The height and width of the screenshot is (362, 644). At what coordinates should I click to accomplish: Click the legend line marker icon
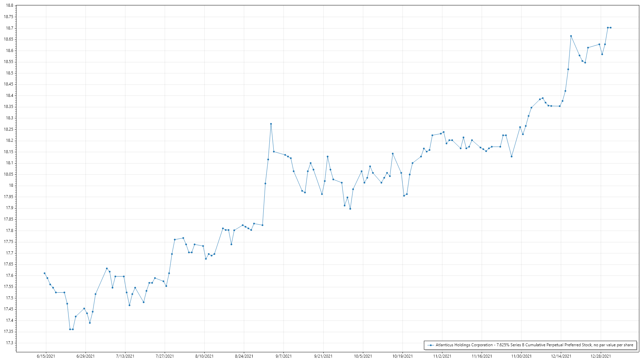(x=430, y=345)
